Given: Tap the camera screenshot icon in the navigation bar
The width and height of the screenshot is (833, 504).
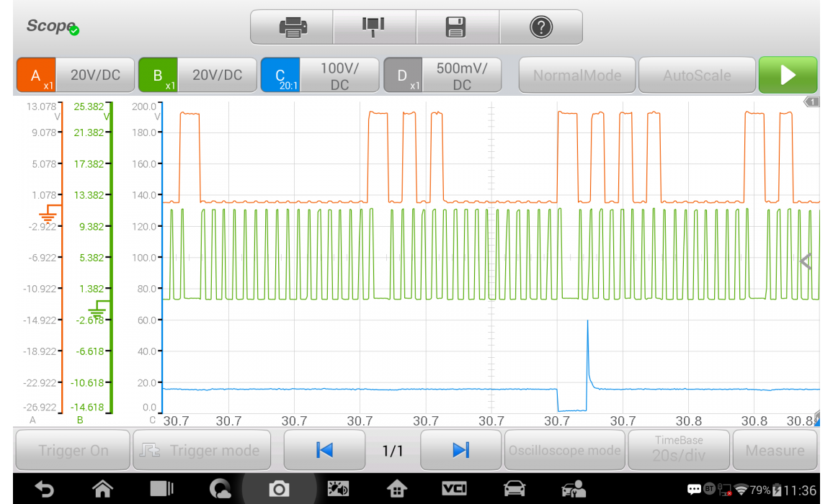Looking at the screenshot, I should 278,489.
